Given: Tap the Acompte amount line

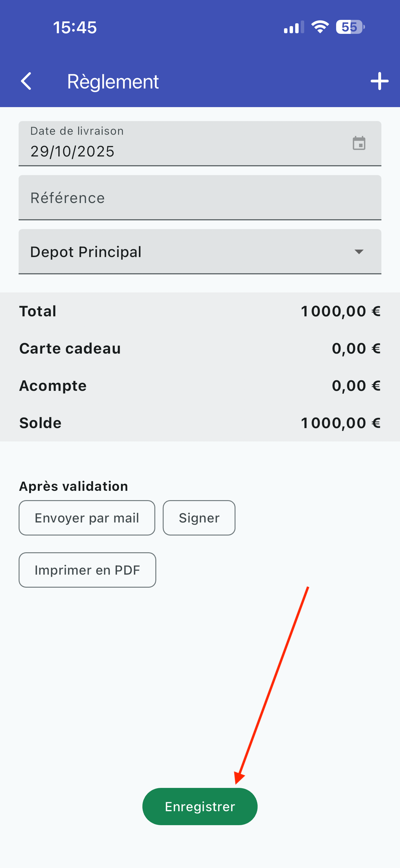Looking at the screenshot, I should (x=200, y=386).
